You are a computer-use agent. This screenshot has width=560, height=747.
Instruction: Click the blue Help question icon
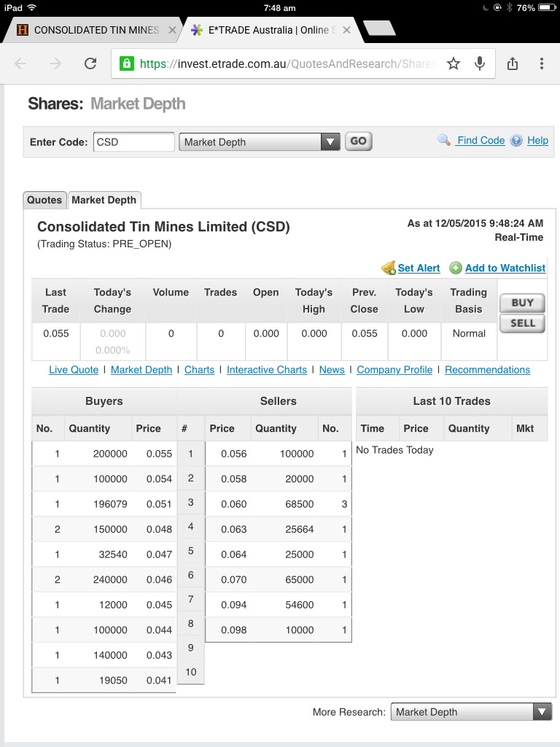coord(516,141)
